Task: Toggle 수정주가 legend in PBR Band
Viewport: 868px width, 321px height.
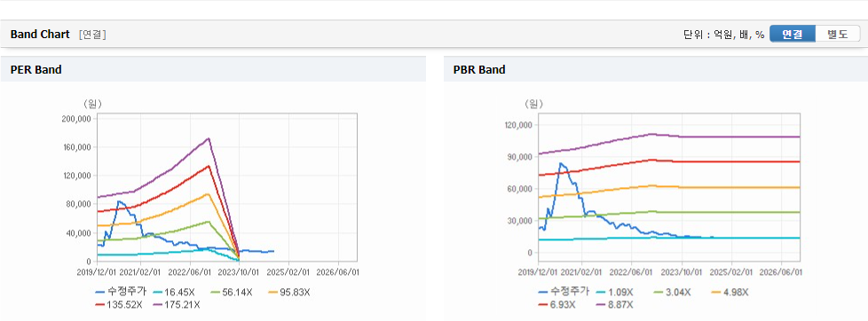Action: pyautogui.click(x=564, y=292)
